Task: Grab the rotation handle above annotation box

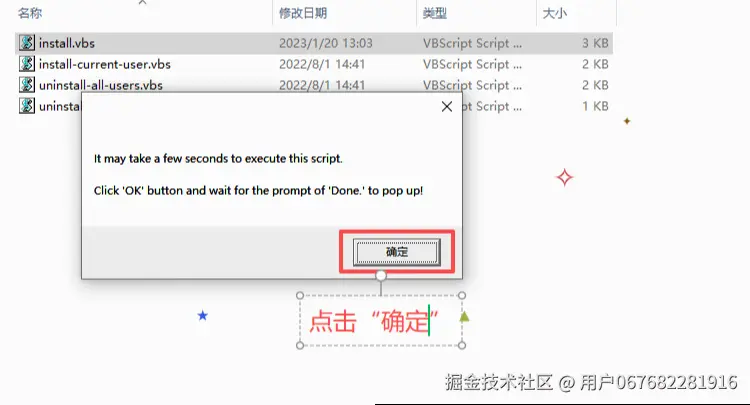Action: pyautogui.click(x=381, y=275)
